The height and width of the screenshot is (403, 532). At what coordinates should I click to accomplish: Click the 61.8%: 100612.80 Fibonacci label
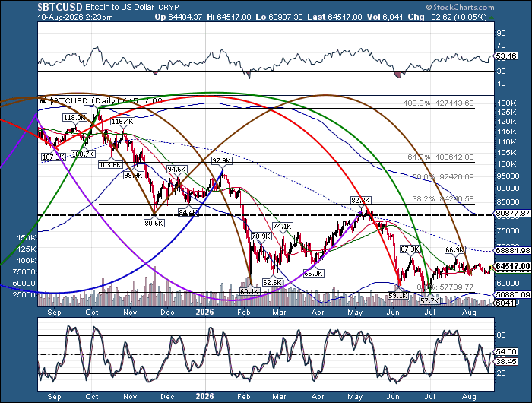440,157
